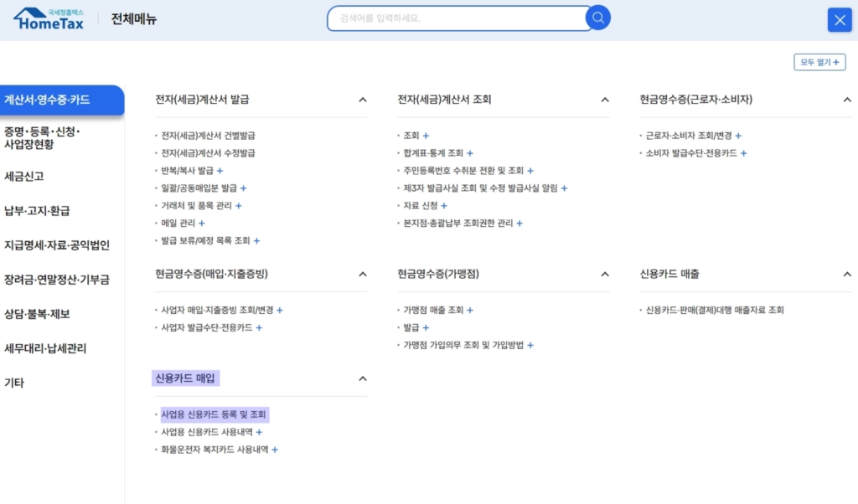Open 납부·고지·환급 sidebar menu
The width and height of the screenshot is (858, 504).
(37, 210)
